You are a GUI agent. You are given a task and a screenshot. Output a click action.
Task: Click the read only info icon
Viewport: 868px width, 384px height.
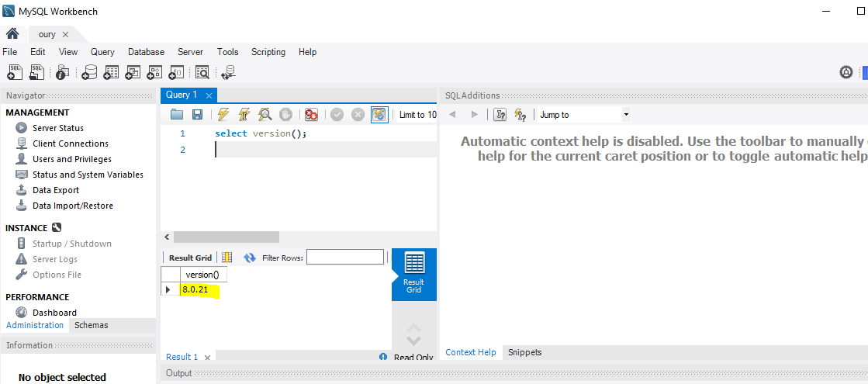[383, 357]
